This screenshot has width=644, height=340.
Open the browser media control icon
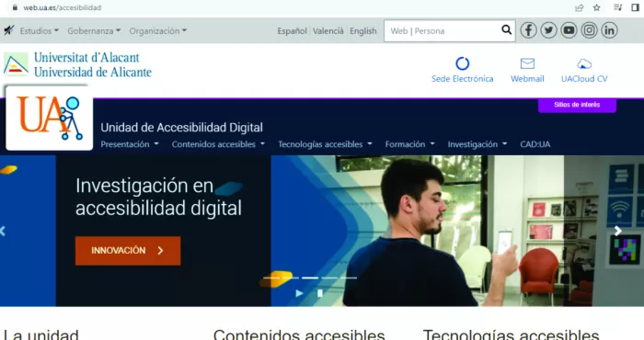click(x=617, y=7)
